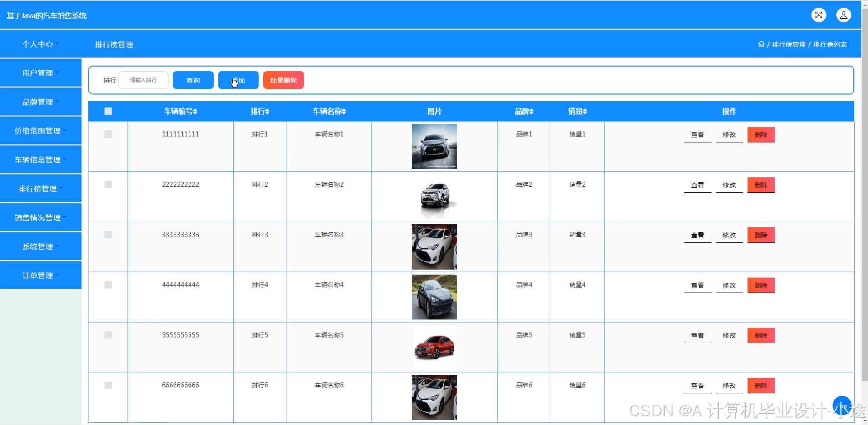
Task: Open the user profile icon in header
Action: pyautogui.click(x=844, y=15)
